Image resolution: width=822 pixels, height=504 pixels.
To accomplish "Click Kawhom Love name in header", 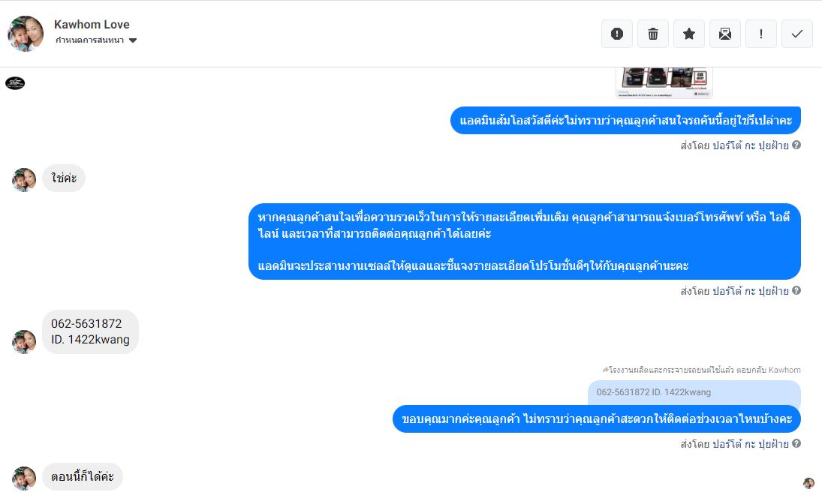I will (92, 24).
